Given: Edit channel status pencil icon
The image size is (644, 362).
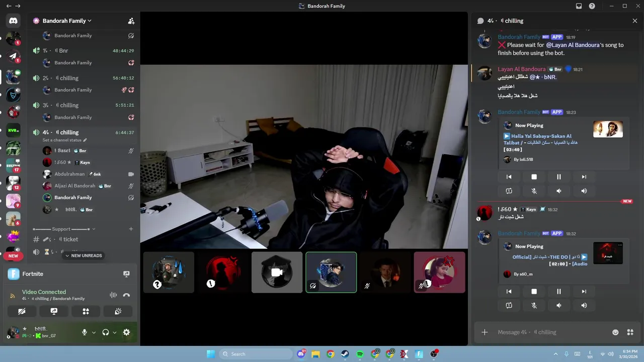Looking at the screenshot, I should coord(85,140).
